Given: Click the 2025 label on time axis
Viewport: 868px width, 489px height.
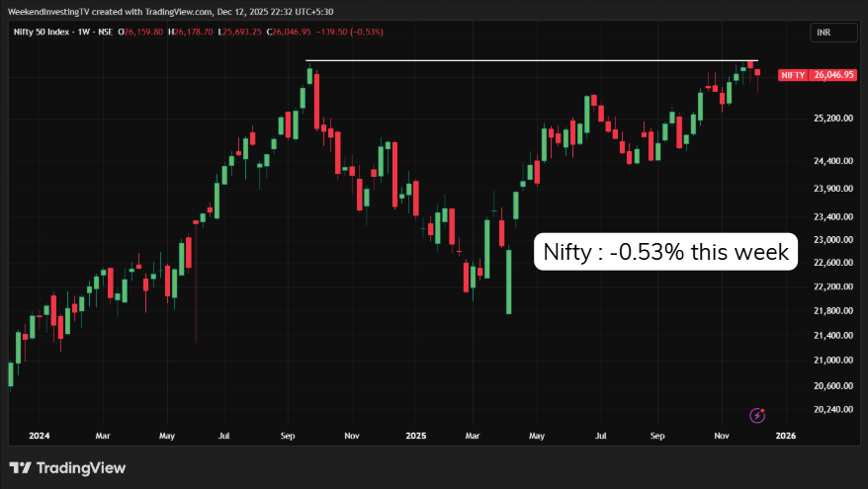Looking at the screenshot, I should click(x=416, y=435).
